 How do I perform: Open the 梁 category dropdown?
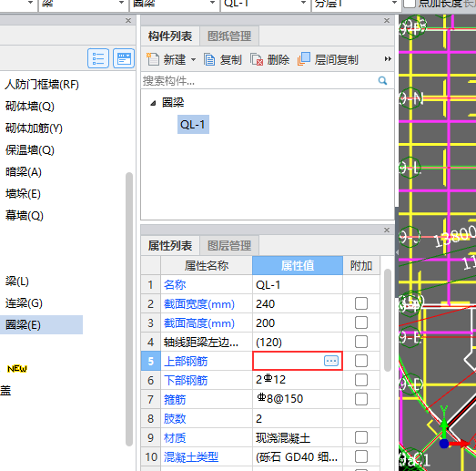[121, 3]
